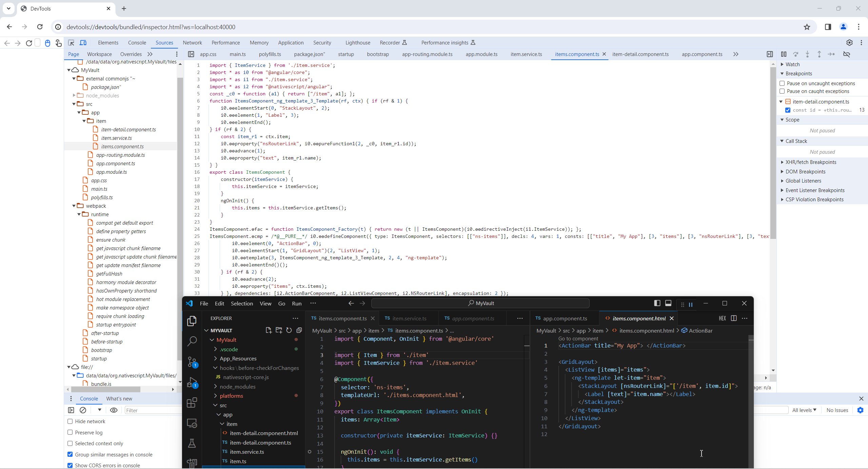
Task: Uncheck Group similar messages in console
Action: pos(70,454)
